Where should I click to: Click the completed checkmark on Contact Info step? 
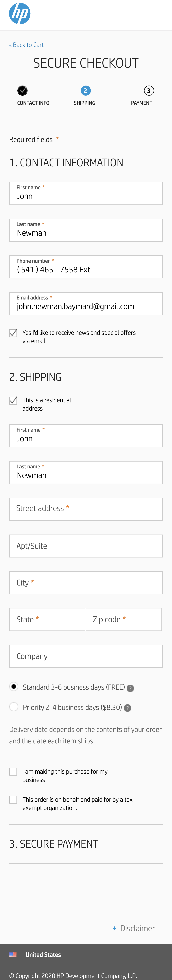(23, 91)
